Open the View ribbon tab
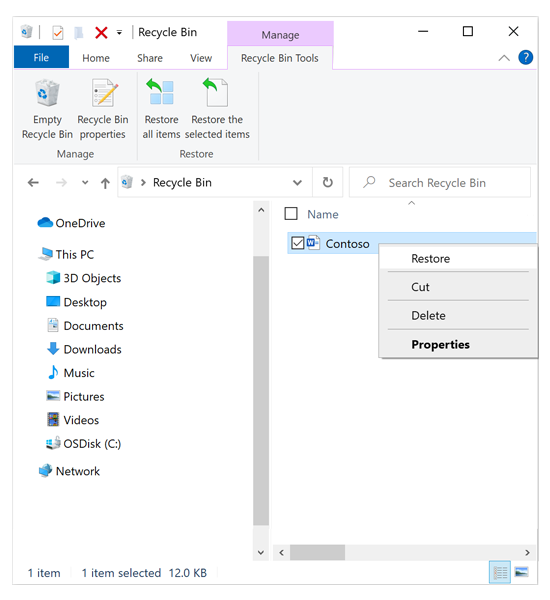This screenshot has height=600, width=550. tap(201, 58)
